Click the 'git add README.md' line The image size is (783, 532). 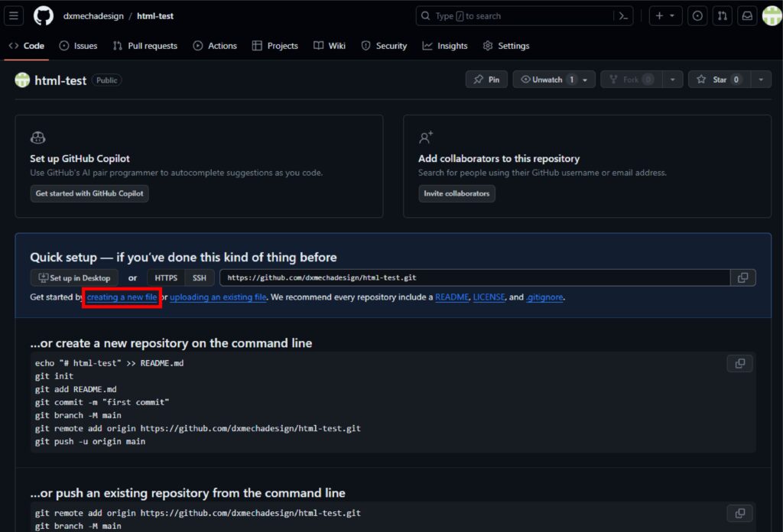point(76,389)
